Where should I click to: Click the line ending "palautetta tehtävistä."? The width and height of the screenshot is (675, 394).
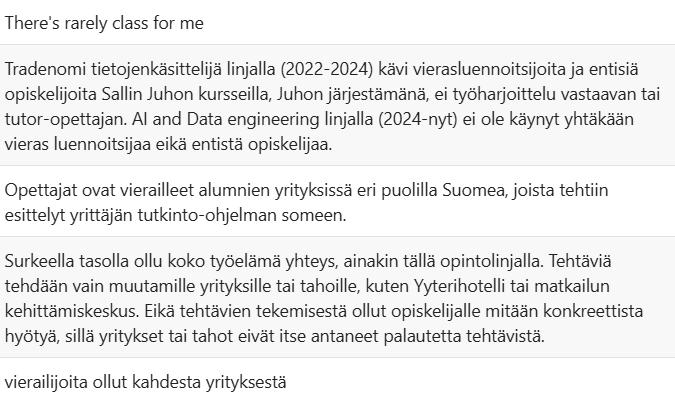275,336
